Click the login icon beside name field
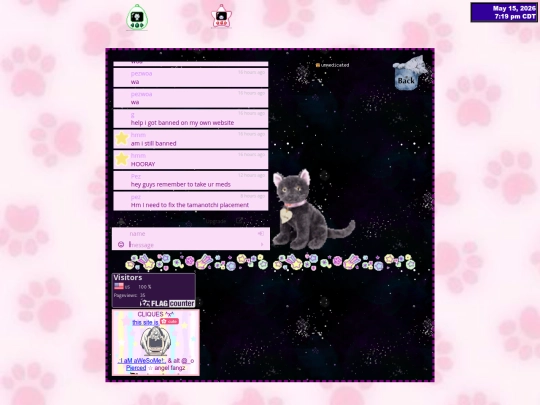This screenshot has height=405, width=540. click(x=261, y=233)
